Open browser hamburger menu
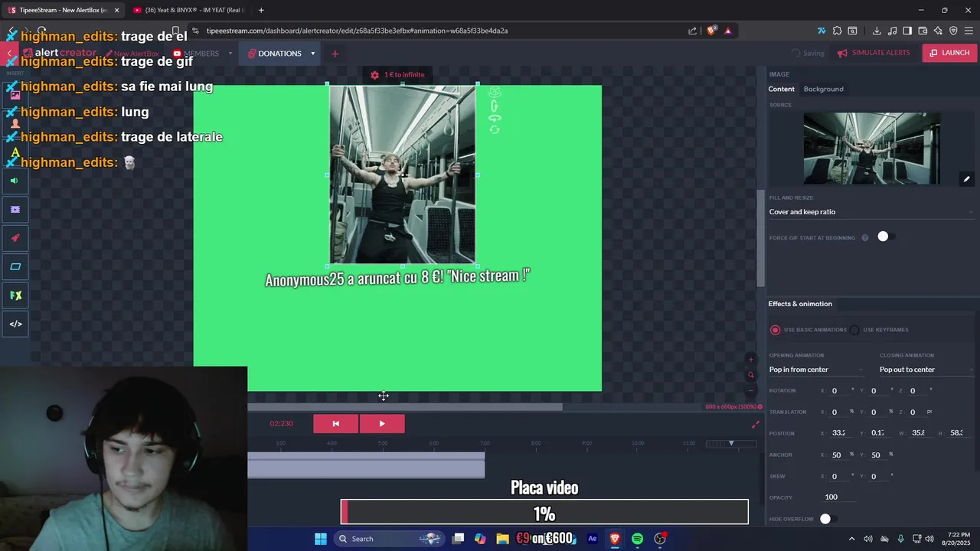 click(969, 31)
